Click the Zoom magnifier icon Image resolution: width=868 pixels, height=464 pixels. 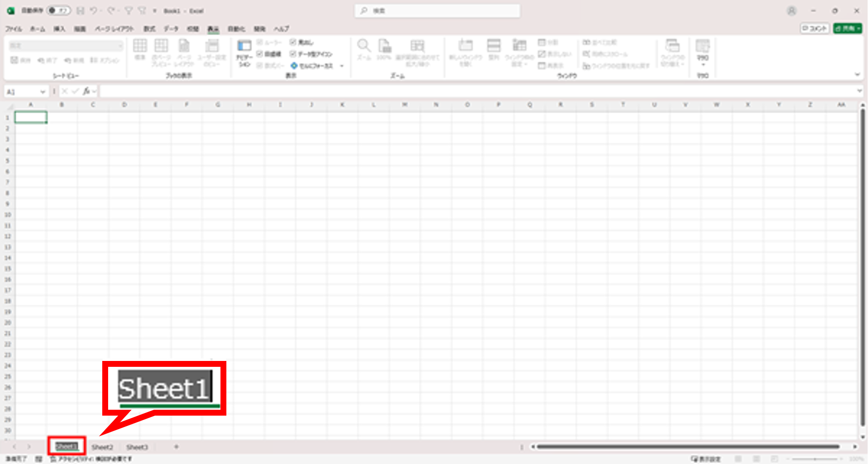coord(364,46)
